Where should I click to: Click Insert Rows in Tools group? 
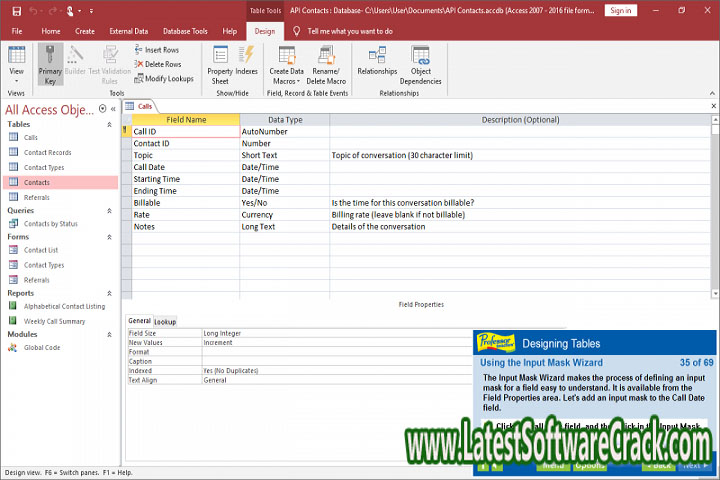(157, 50)
